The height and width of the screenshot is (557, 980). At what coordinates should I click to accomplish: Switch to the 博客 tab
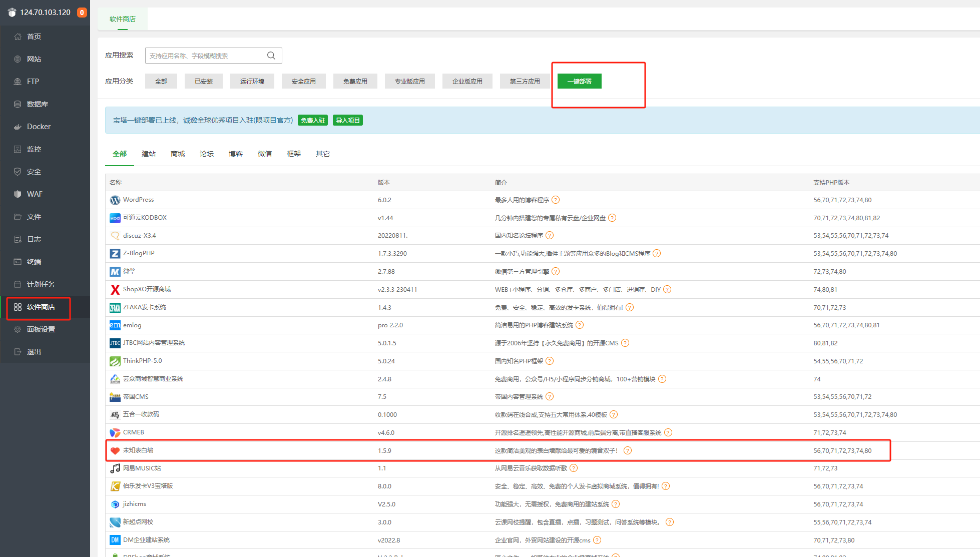236,154
